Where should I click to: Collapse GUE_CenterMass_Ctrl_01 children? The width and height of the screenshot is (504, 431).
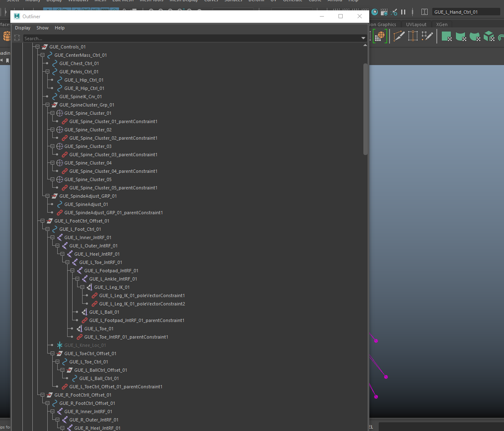tap(42, 55)
